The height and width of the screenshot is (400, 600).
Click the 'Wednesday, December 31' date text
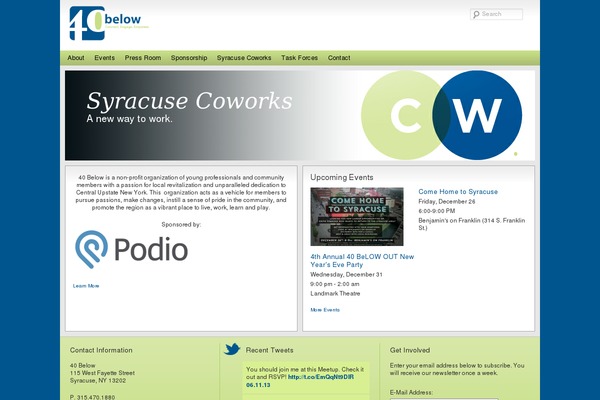pyautogui.click(x=346, y=274)
